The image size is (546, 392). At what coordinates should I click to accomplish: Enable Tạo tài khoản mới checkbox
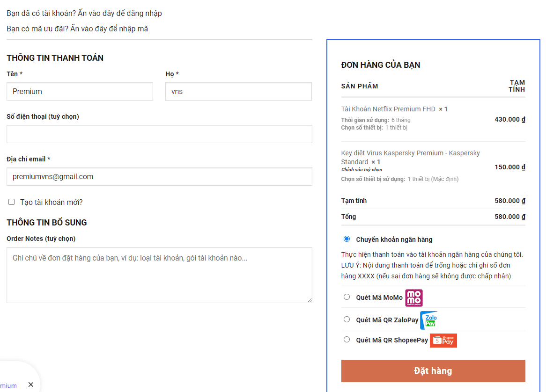click(x=12, y=202)
